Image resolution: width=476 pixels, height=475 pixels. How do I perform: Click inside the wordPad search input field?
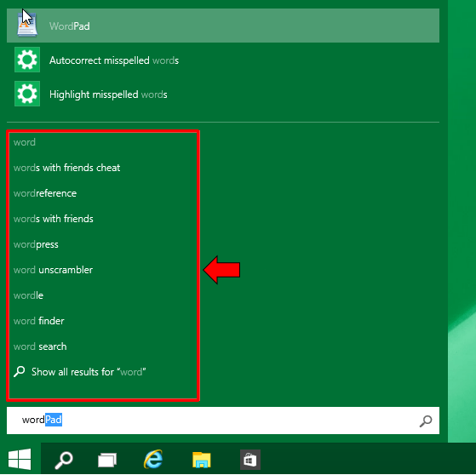click(x=223, y=421)
